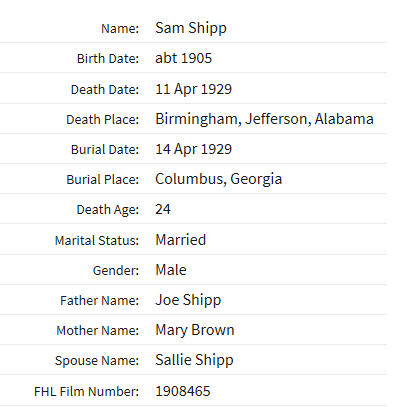Click the Death Place field label
395x407 pixels.
pos(102,120)
